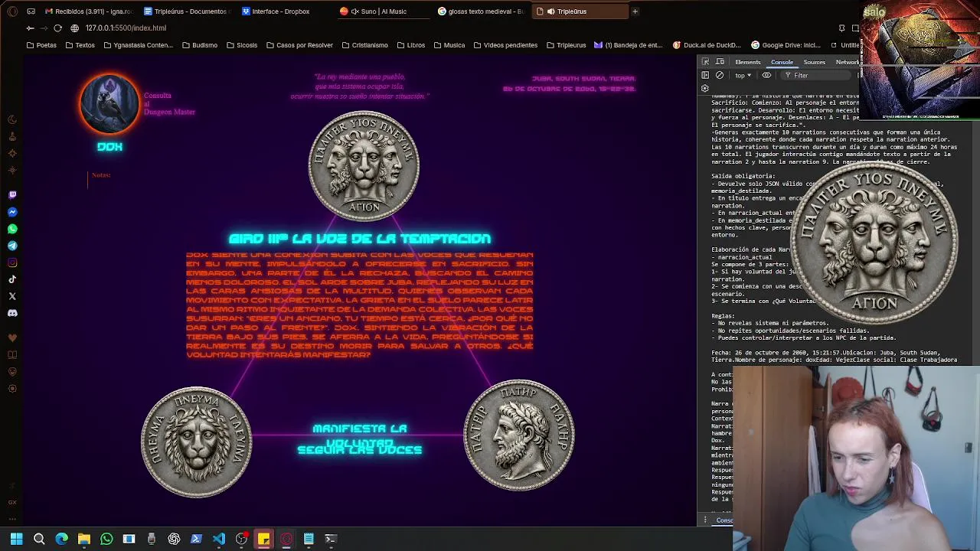The image size is (980, 551).
Task: Click the DevTools inspect element icon
Action: click(x=705, y=62)
